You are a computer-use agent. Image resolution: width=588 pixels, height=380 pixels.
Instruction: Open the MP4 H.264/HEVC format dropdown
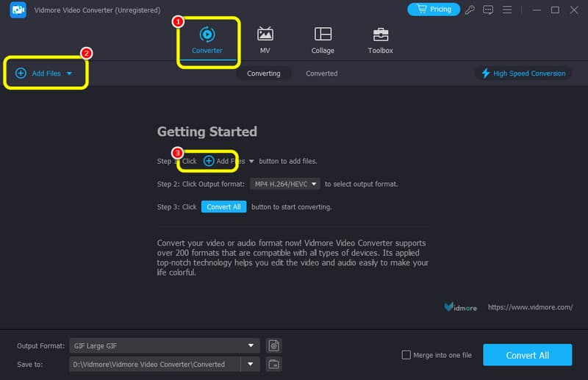284,184
